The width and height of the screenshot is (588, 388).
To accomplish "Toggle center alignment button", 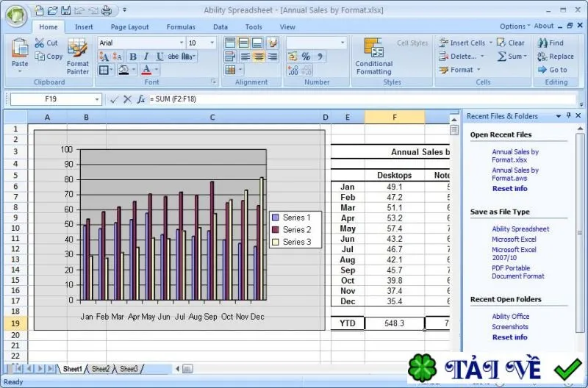I will click(x=259, y=57).
